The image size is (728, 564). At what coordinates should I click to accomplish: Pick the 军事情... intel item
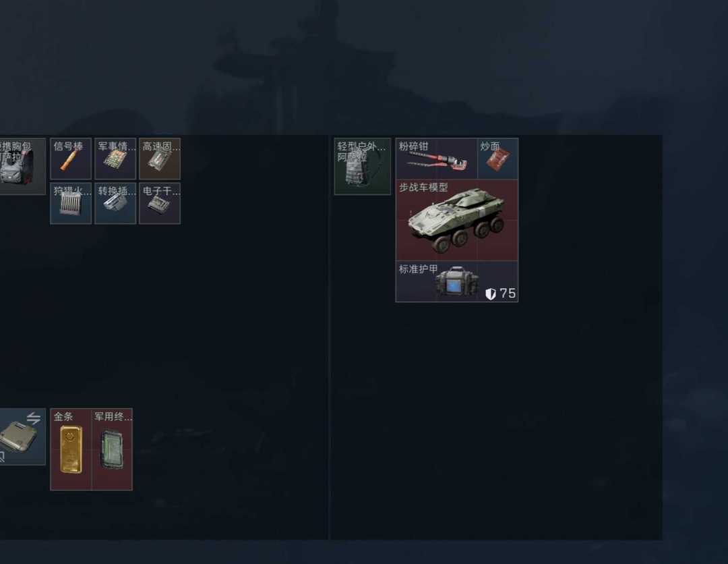[x=115, y=159]
